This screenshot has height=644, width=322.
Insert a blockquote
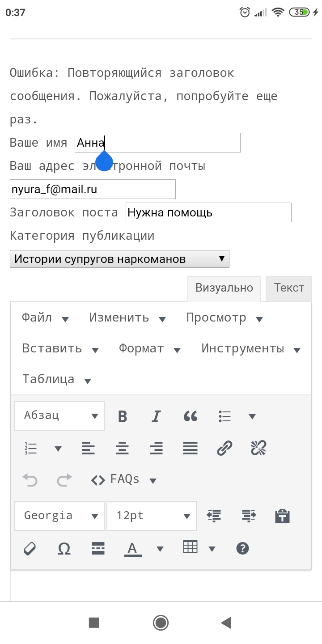pos(191,416)
